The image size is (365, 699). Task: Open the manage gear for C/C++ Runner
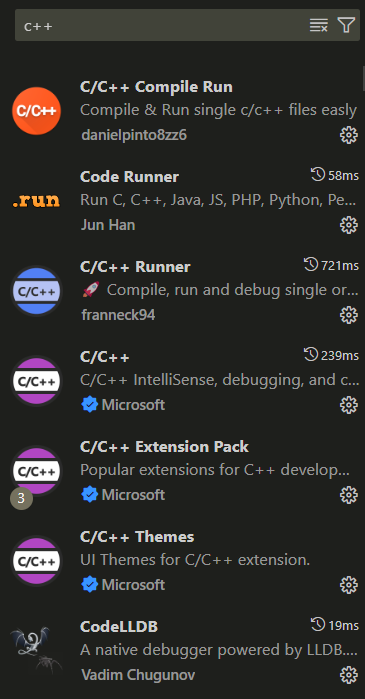tap(349, 315)
